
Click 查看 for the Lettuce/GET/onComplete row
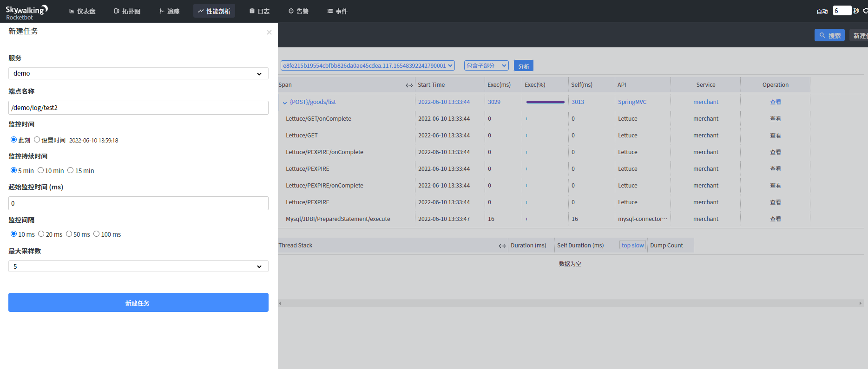776,119
